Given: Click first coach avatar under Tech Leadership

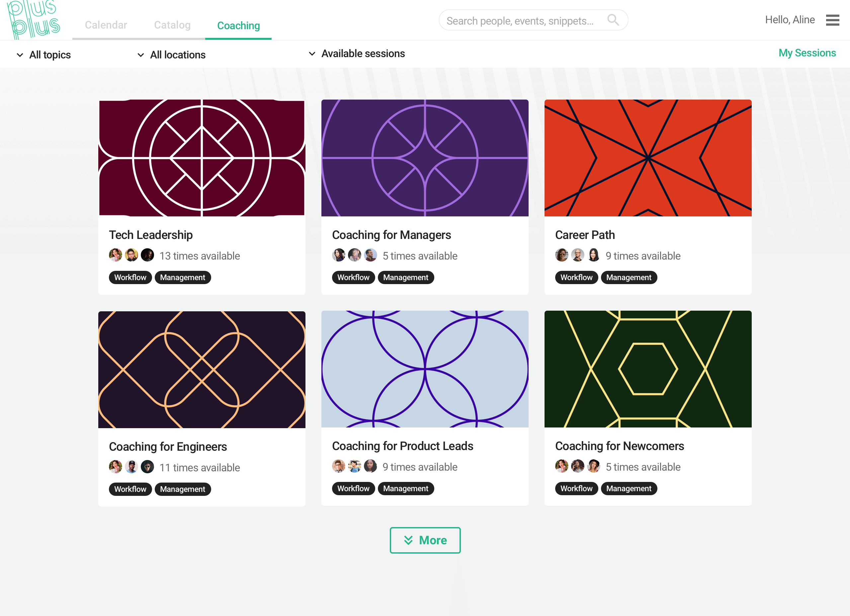Looking at the screenshot, I should pos(116,255).
